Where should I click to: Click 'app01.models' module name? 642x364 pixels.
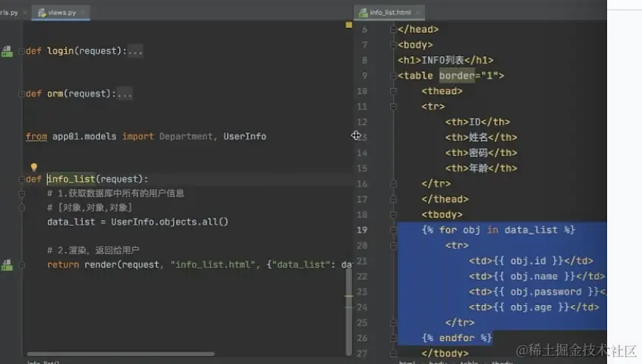point(84,136)
